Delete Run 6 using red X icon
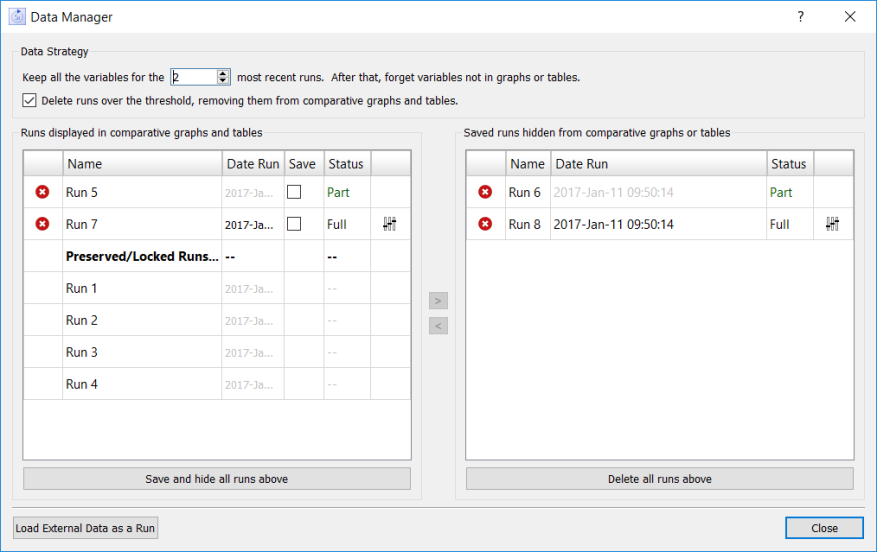 point(485,192)
